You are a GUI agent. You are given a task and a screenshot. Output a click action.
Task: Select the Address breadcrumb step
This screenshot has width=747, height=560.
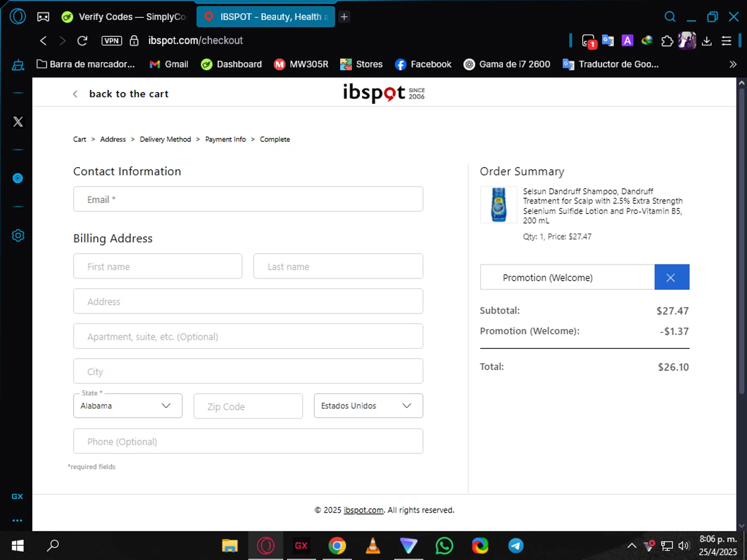[x=113, y=139]
